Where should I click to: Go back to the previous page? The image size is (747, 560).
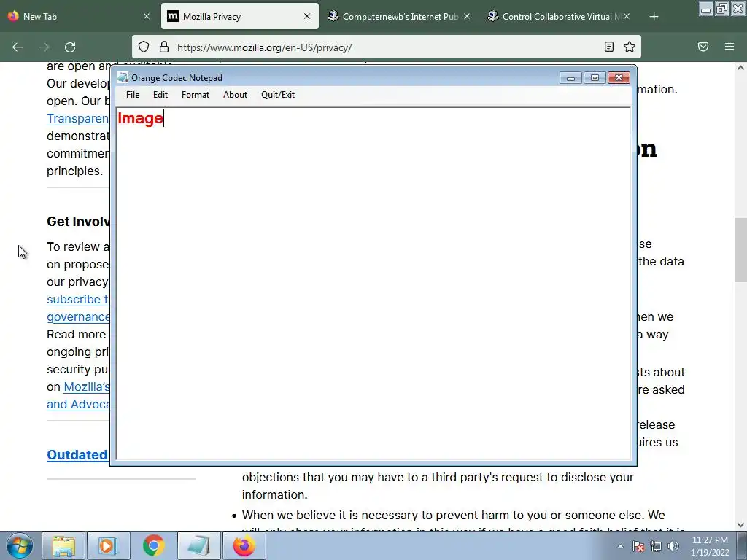click(x=18, y=47)
